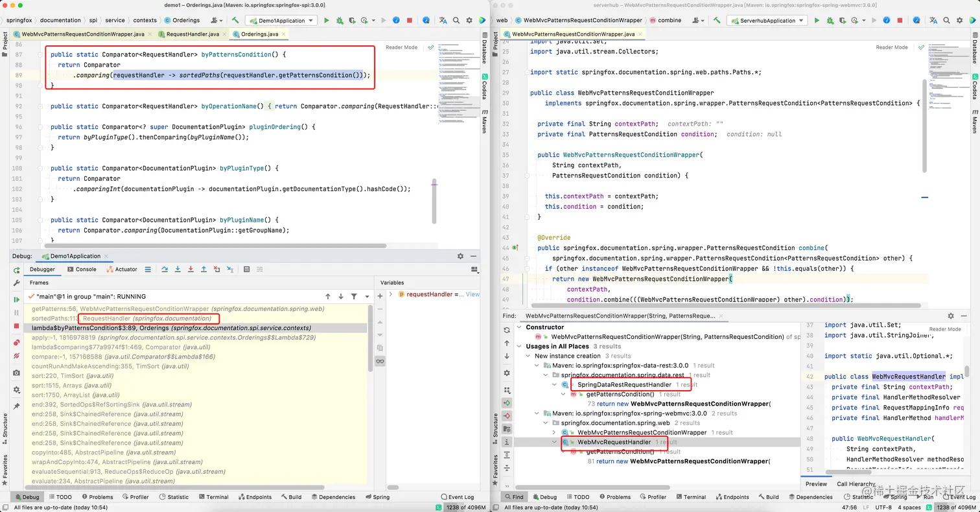Open Debug panel settings gear
Screen dimensions: 980x512
[x=460, y=257]
